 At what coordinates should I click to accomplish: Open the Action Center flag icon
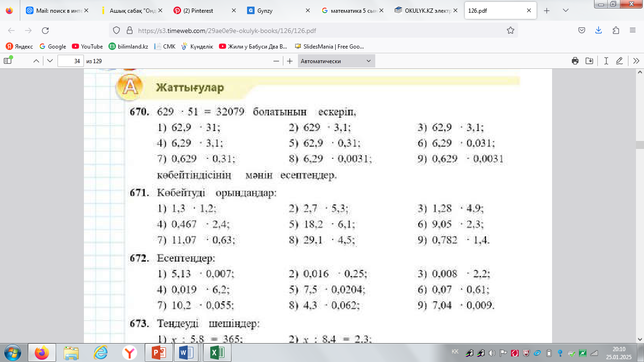(504, 353)
